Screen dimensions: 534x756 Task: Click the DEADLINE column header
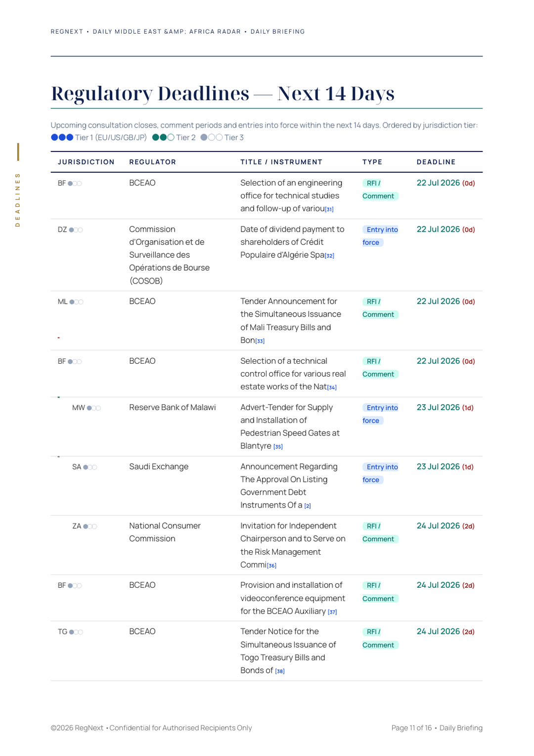pos(436,162)
